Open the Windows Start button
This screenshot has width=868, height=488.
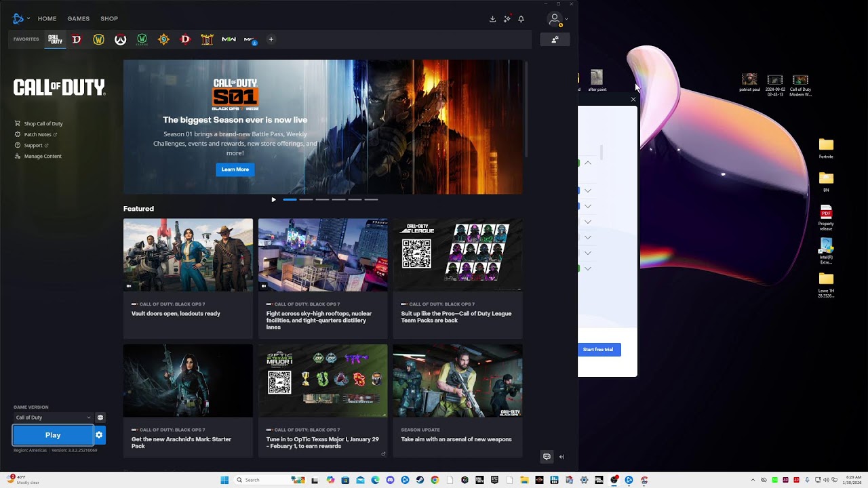pos(224,480)
